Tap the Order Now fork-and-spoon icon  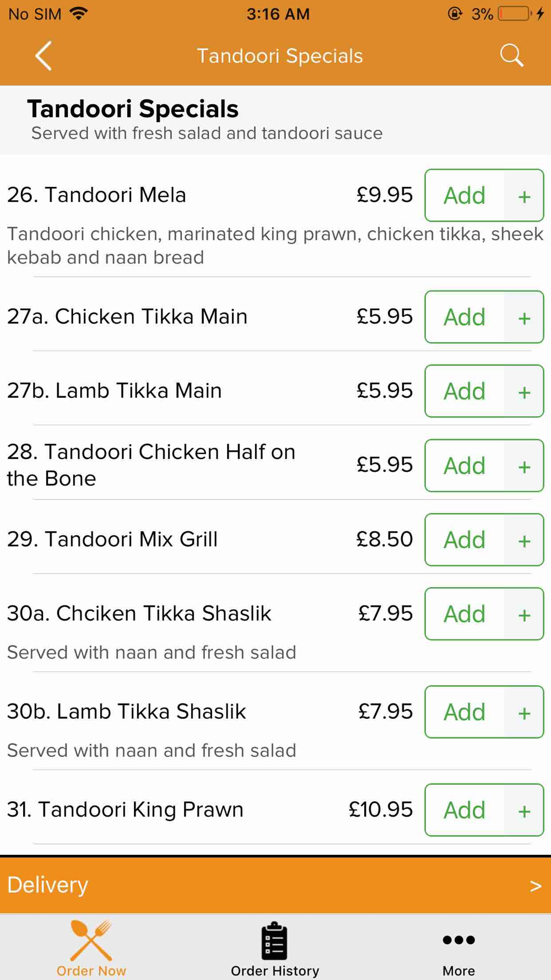[x=91, y=940]
